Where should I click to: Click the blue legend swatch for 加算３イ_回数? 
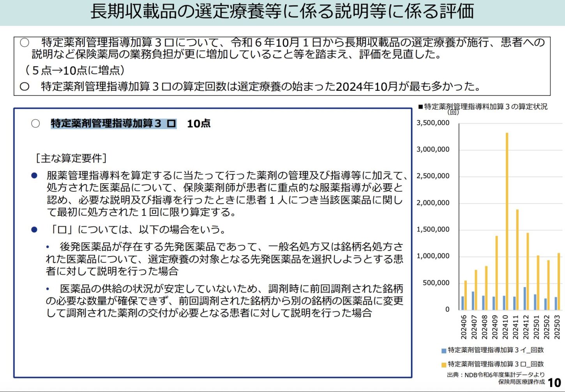443,351
